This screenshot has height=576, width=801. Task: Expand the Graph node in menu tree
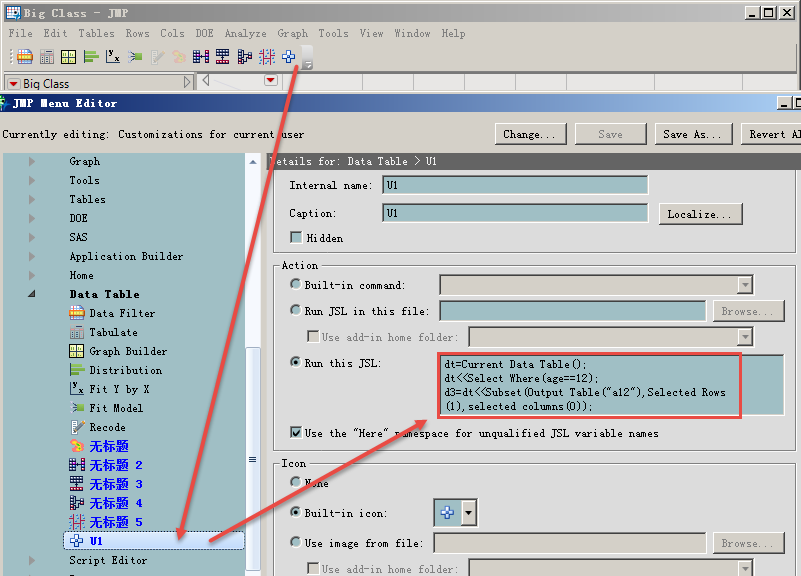tap(32, 161)
